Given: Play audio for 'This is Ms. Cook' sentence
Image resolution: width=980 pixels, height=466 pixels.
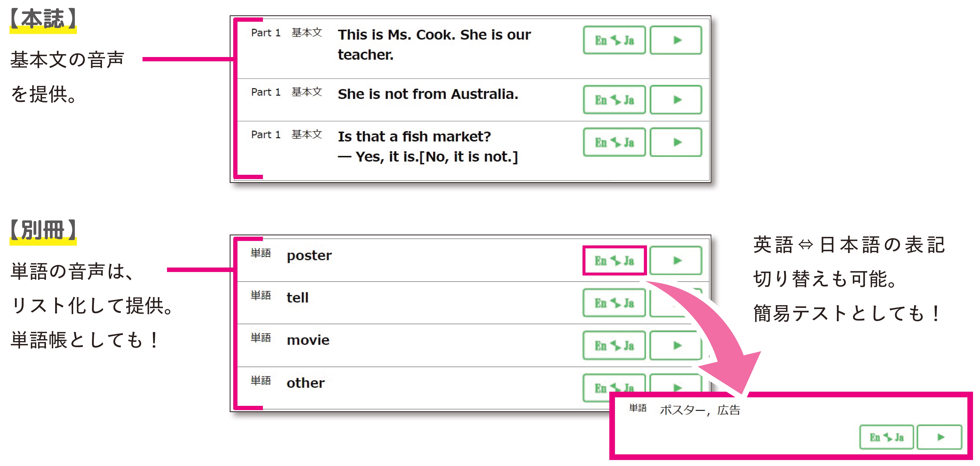Looking at the screenshot, I should coord(676,40).
